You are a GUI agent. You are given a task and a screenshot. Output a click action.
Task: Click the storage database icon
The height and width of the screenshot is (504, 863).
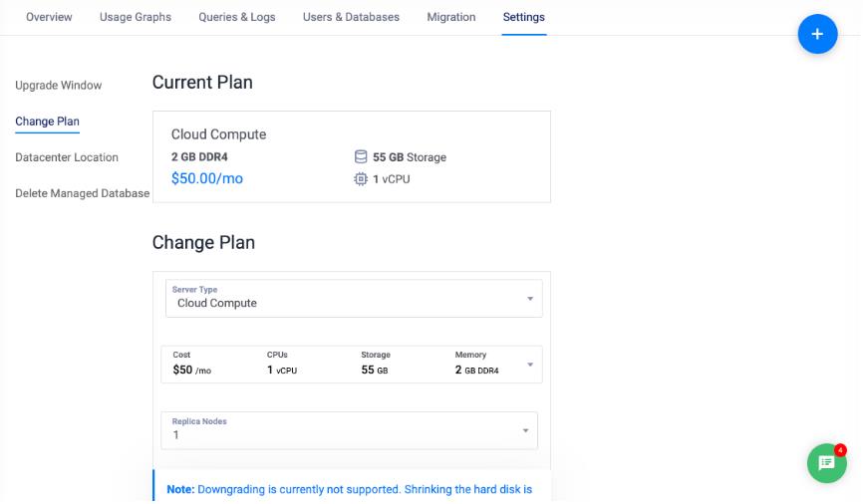coord(361,157)
